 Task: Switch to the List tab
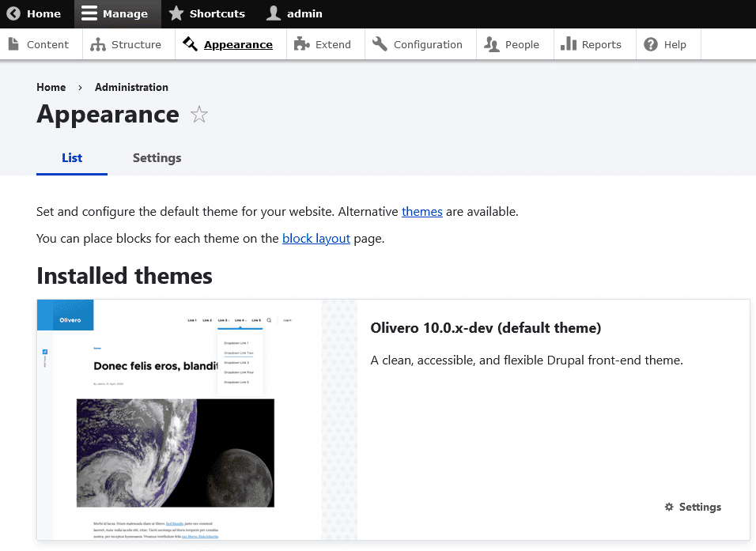pos(72,158)
